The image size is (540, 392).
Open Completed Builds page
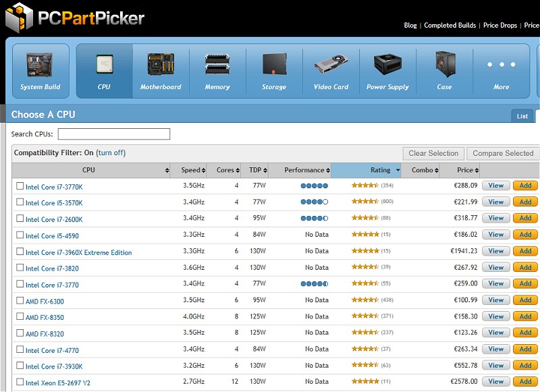click(450, 25)
